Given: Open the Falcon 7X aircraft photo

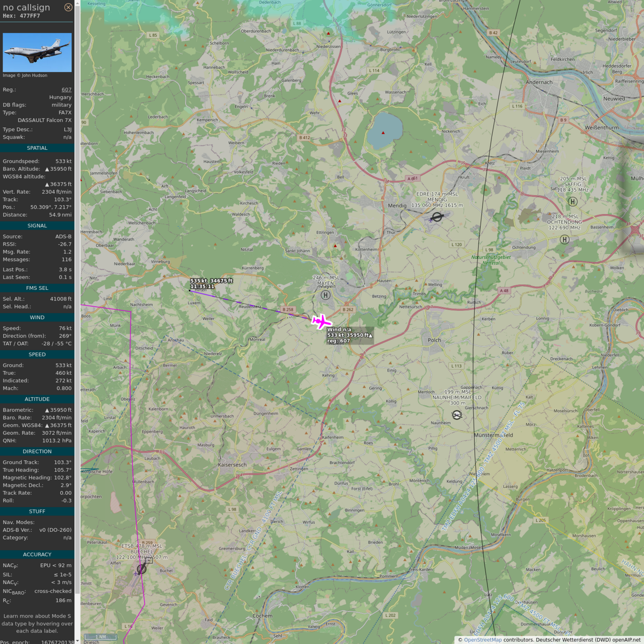Looking at the screenshot, I should coord(37,52).
